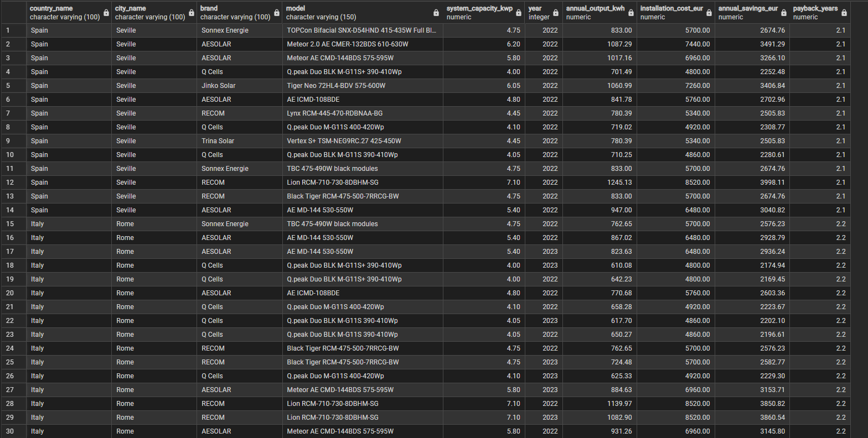This screenshot has height=438, width=868.
Task: Click the 947.00 annual output cell
Action: pyautogui.click(x=600, y=210)
